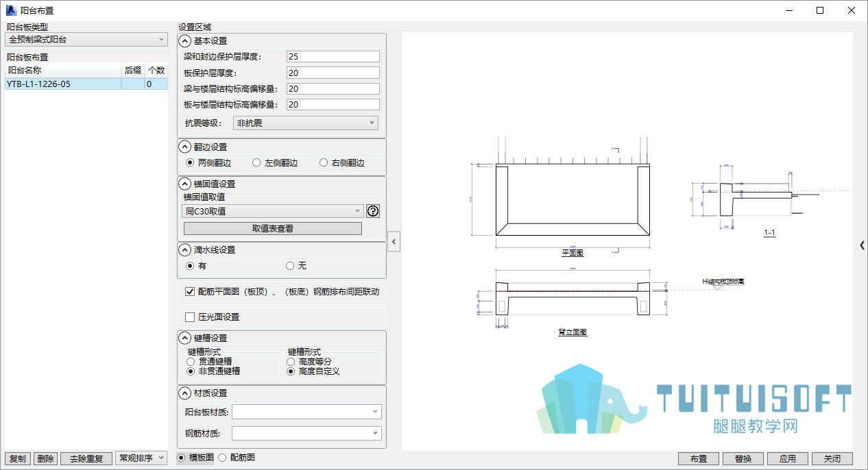Viewport: 868px width, 470px height.
Task: Click the rear elevation drawing
Action: pos(572,298)
